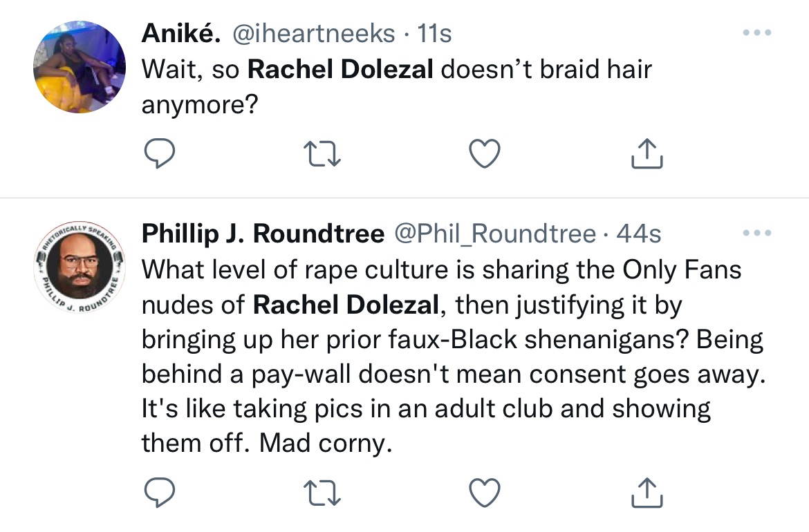Retweet Phillip J. Roundtree's tweet
Screen dimensions: 809x532
pos(322,493)
